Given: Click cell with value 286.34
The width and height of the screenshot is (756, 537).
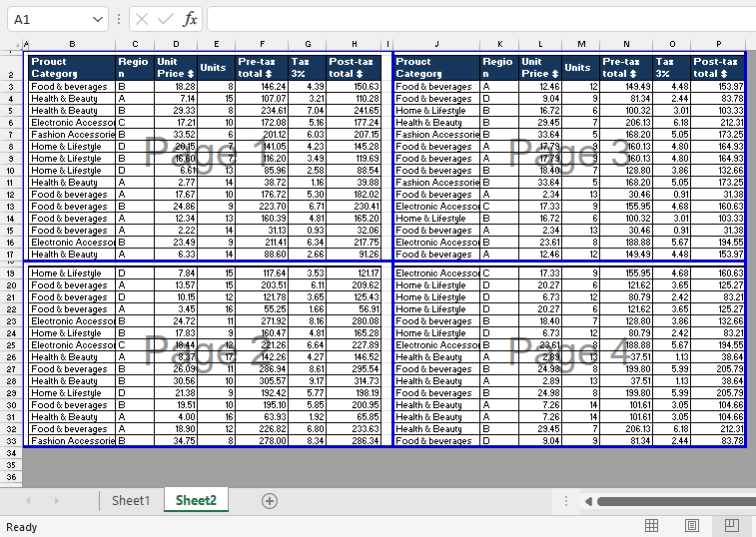Looking at the screenshot, I should [354, 440].
